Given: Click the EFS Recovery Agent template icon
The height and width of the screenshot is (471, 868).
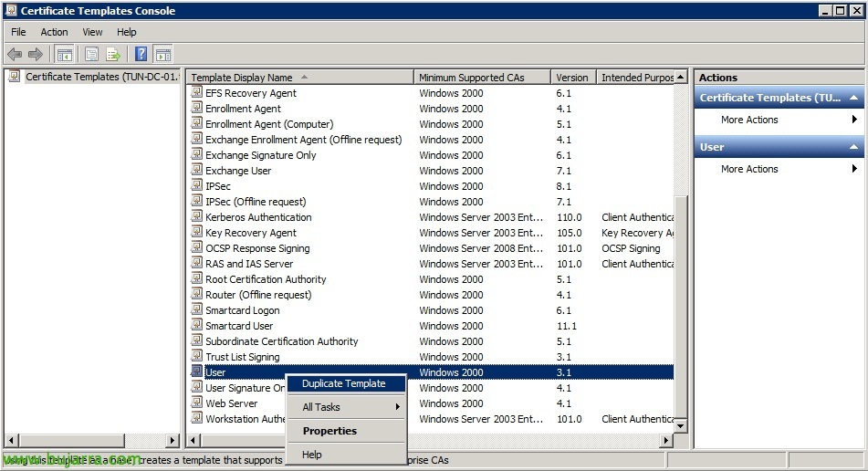Looking at the screenshot, I should (196, 92).
